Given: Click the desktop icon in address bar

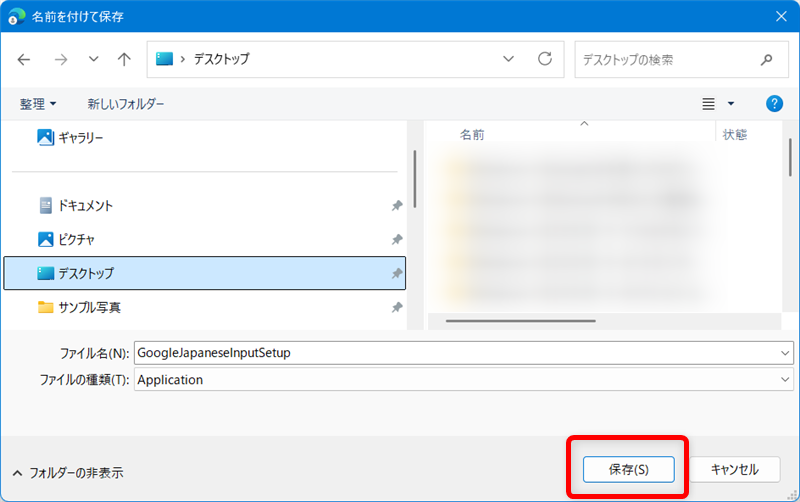Looking at the screenshot, I should 164,59.
